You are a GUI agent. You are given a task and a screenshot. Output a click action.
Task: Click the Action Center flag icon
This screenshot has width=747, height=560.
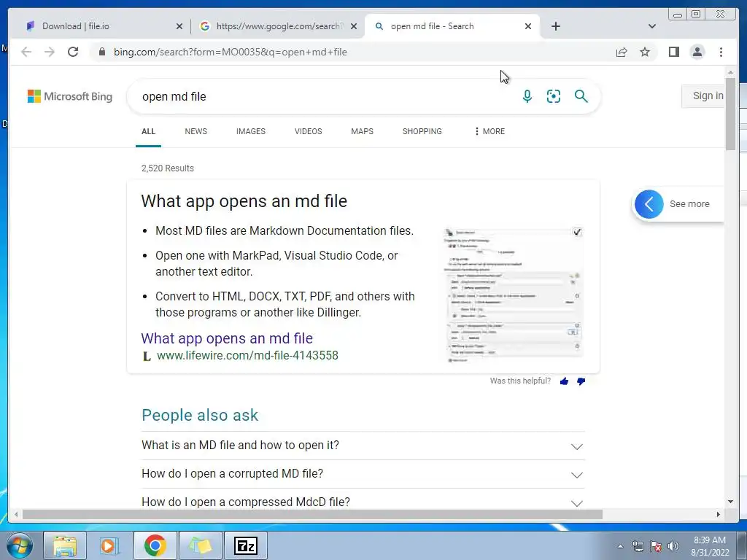tap(656, 546)
